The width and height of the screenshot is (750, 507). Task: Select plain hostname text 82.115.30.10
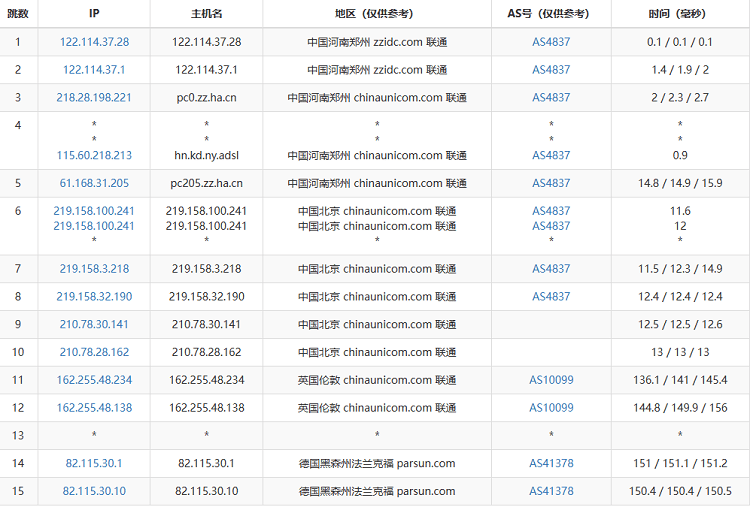(207, 491)
